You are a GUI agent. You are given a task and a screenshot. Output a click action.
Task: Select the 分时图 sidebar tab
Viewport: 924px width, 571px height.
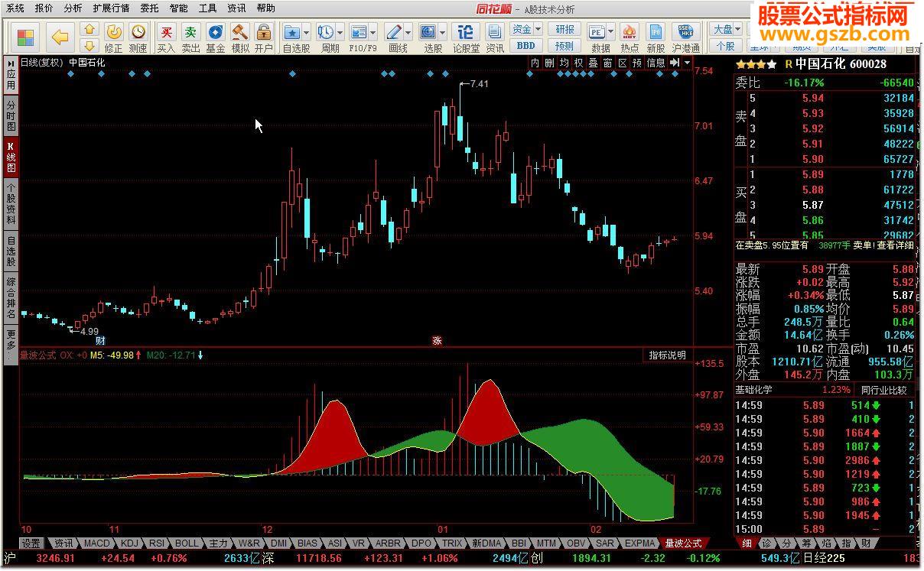pos(11,116)
